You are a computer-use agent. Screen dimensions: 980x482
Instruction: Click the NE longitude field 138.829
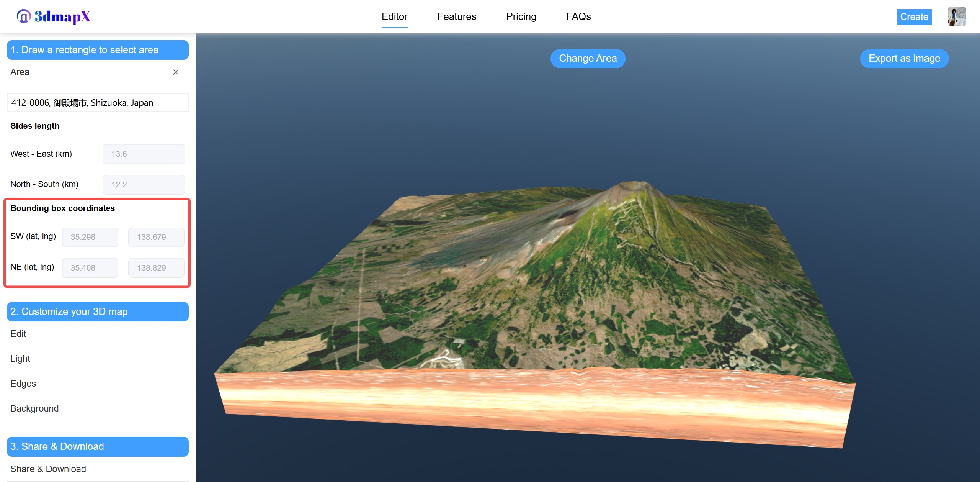tap(156, 268)
